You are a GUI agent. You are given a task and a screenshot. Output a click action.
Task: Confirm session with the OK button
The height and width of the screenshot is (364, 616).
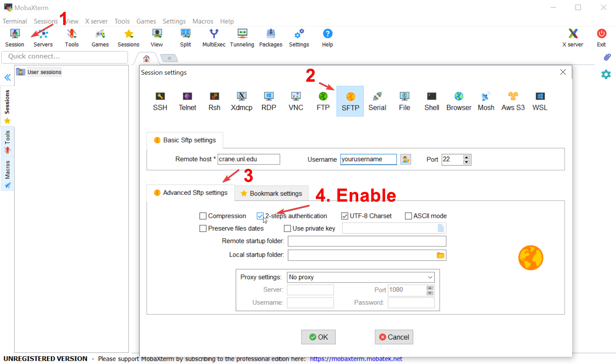[x=318, y=337]
